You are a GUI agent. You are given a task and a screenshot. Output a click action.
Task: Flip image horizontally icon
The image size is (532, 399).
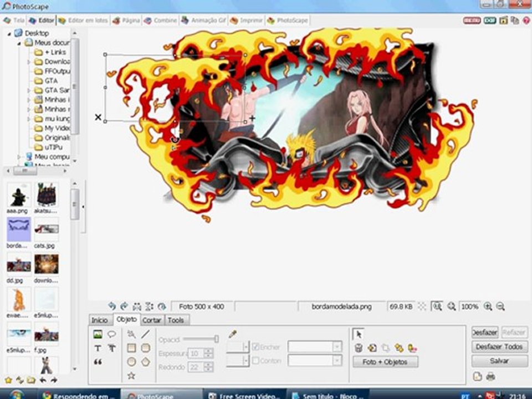tap(137, 306)
